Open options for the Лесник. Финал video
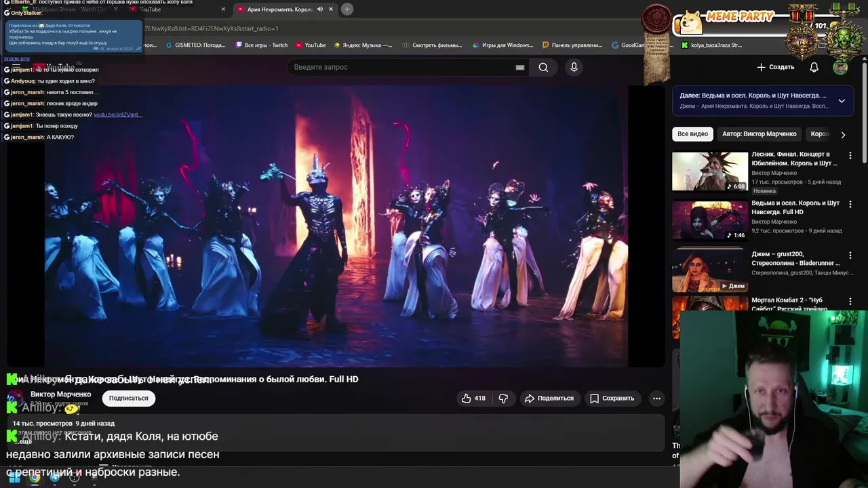The image size is (868, 488). point(850,156)
